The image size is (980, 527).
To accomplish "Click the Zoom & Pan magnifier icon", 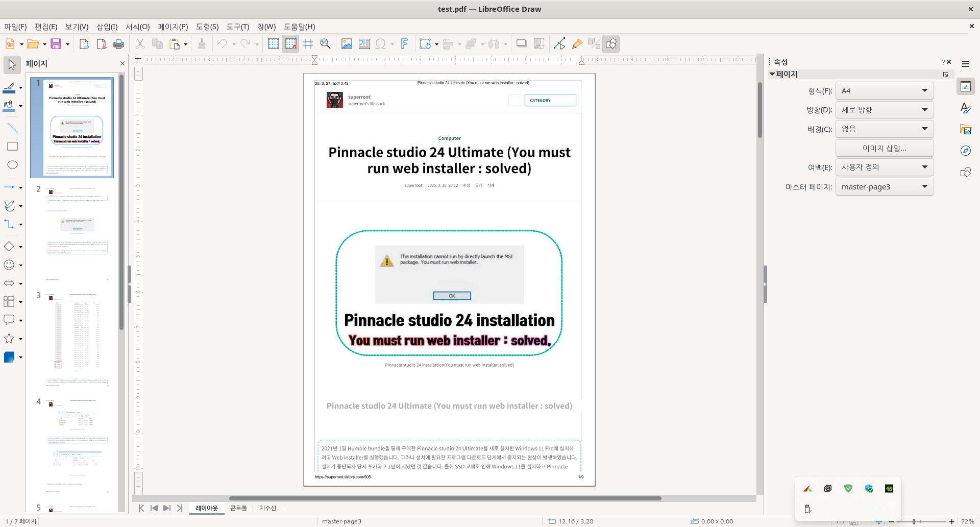I will point(325,44).
